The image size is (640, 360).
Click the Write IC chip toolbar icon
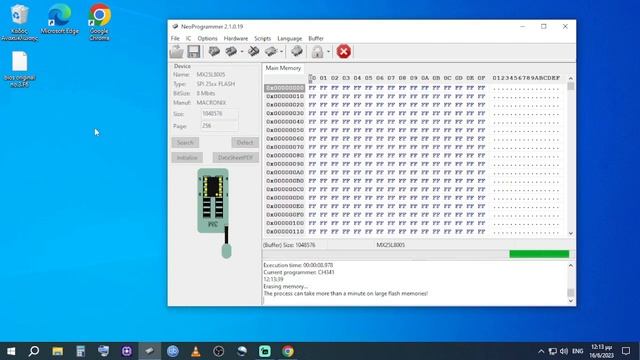[231, 51]
